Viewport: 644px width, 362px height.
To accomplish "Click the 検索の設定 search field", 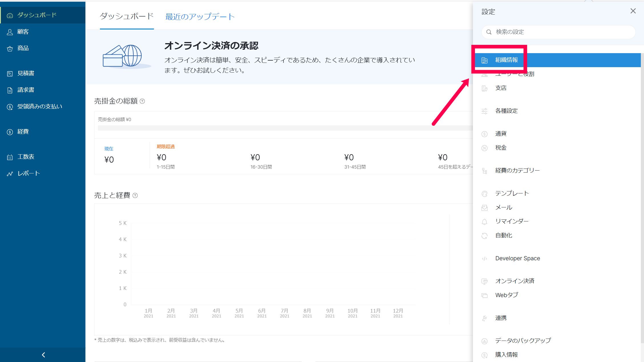I will pyautogui.click(x=558, y=32).
